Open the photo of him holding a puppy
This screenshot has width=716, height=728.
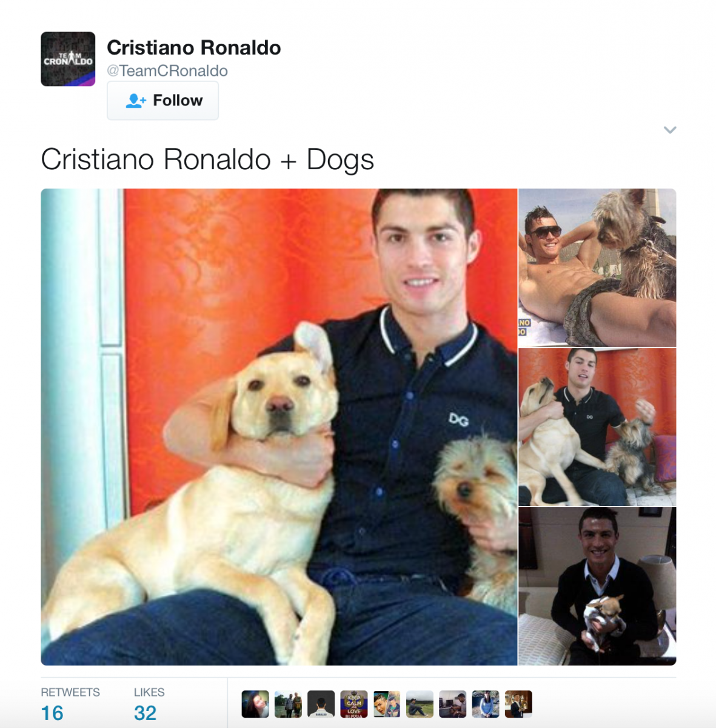[x=597, y=587]
